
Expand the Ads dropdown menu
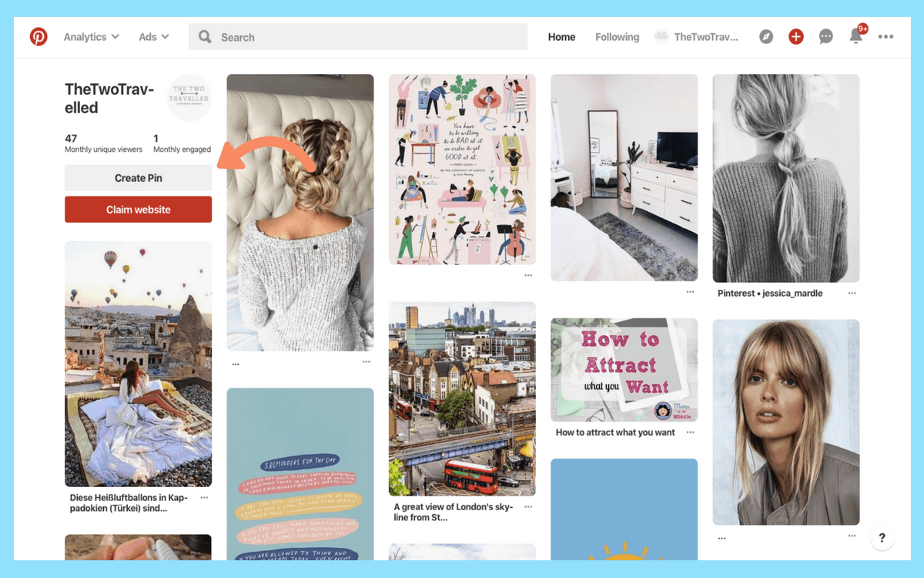pos(154,37)
